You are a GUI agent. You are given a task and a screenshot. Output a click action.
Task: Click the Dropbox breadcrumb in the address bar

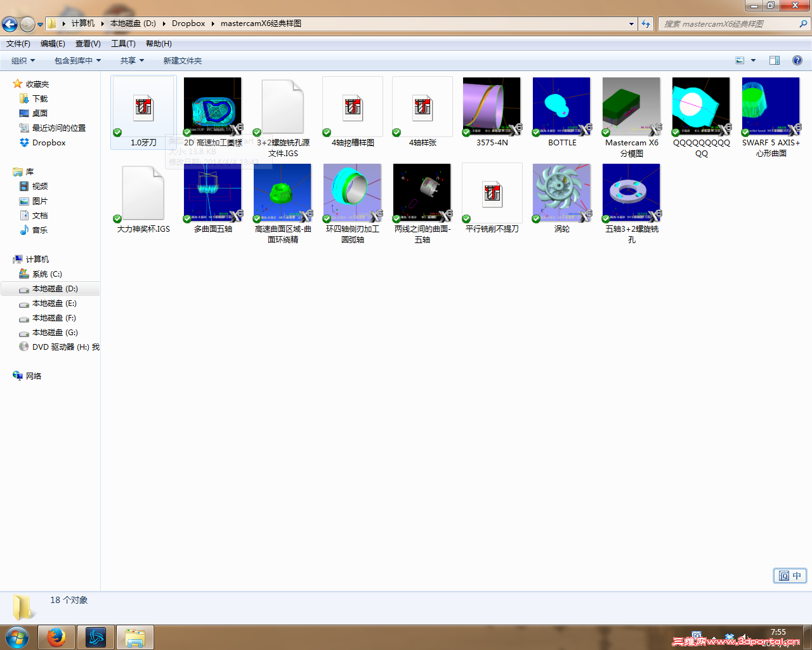tap(188, 23)
